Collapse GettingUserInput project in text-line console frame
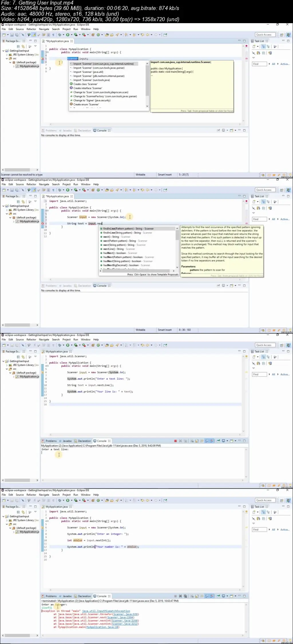 tap(3, 361)
